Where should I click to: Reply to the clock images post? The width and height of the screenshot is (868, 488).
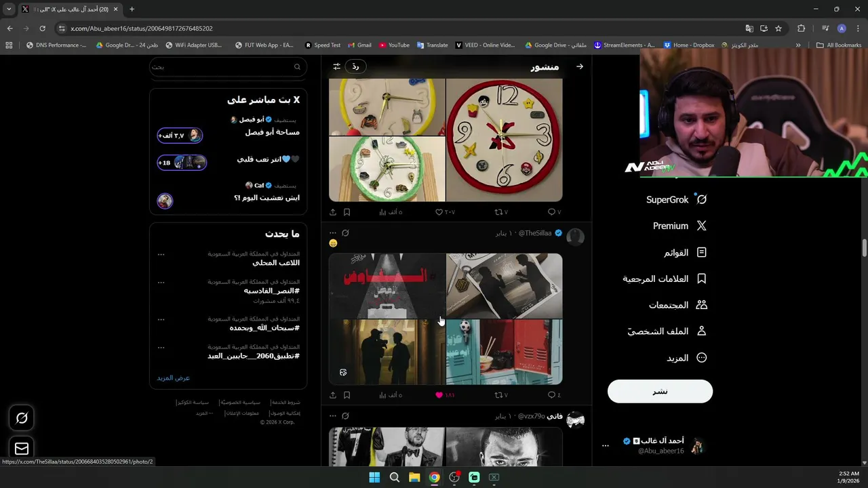click(x=555, y=212)
